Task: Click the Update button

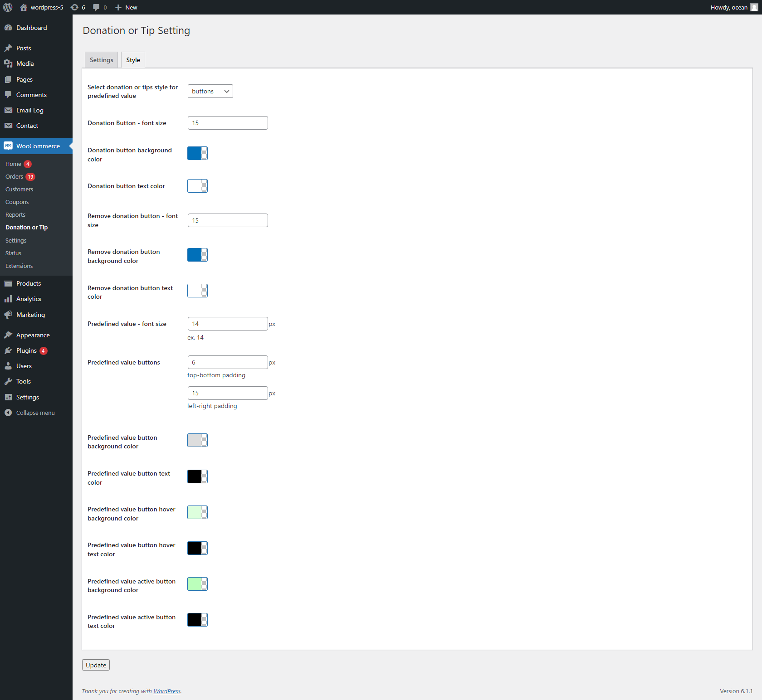Action: (x=95, y=665)
